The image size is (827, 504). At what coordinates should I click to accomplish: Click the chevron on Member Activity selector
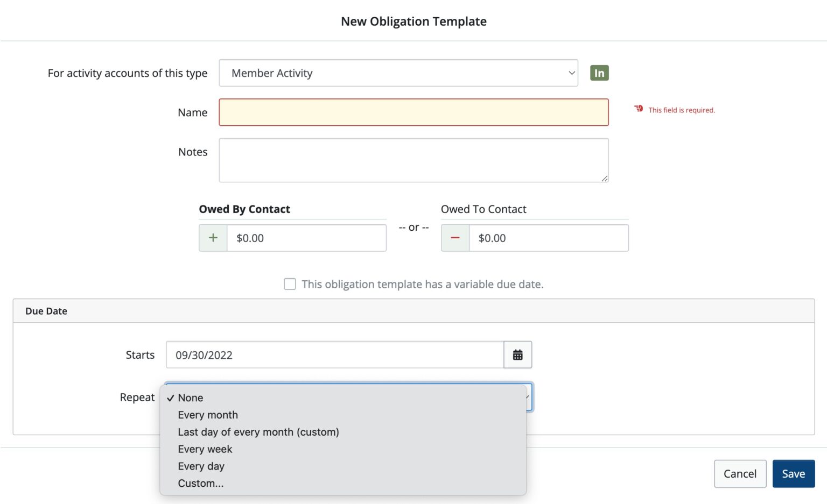click(571, 73)
